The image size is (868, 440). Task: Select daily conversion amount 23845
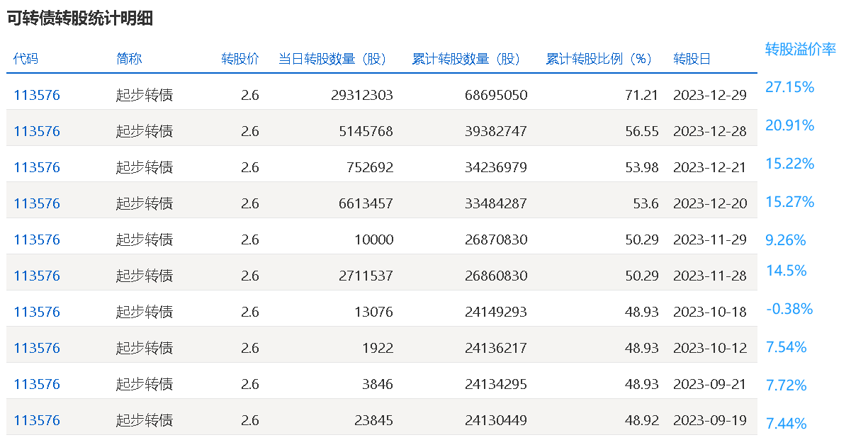pos(374,420)
